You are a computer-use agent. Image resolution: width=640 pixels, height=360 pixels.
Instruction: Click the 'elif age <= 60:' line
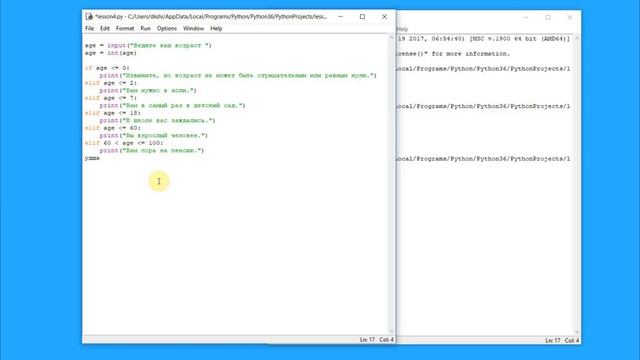tap(113, 128)
